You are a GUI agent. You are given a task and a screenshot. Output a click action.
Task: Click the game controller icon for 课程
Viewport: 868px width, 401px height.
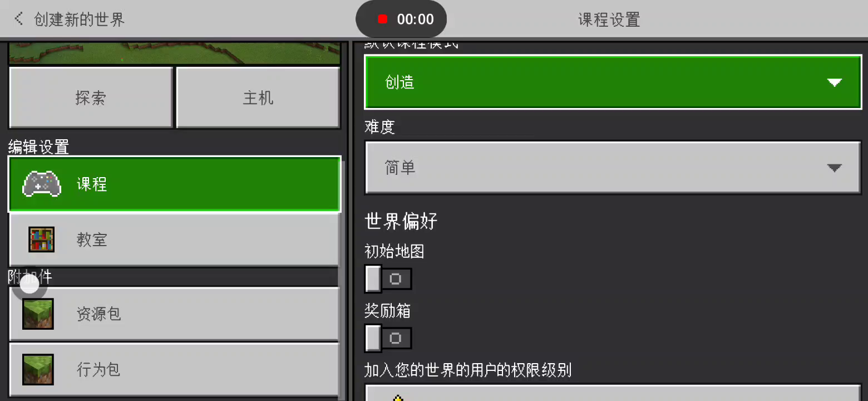[42, 184]
